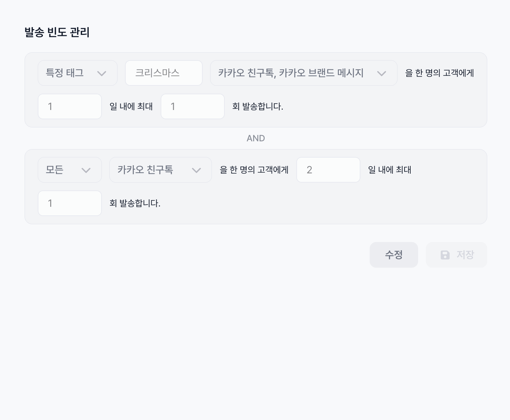Screen dimensions: 510x420
Task: Click the 발송 빈도 관리 heading
Action: pyautogui.click(x=57, y=32)
